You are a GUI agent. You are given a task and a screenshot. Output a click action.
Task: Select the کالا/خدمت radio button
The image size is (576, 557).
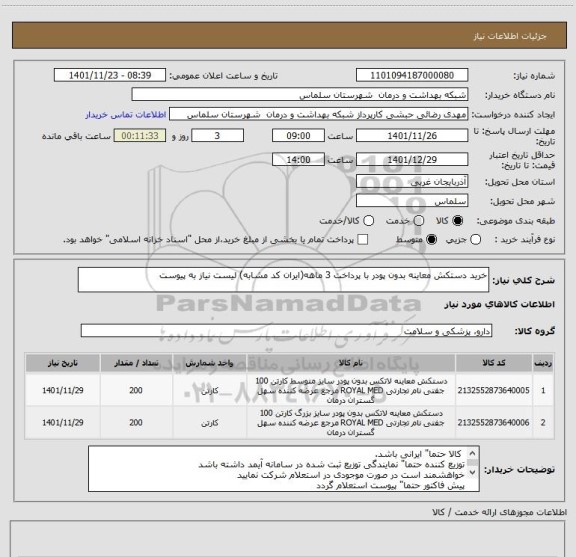coord(368,221)
